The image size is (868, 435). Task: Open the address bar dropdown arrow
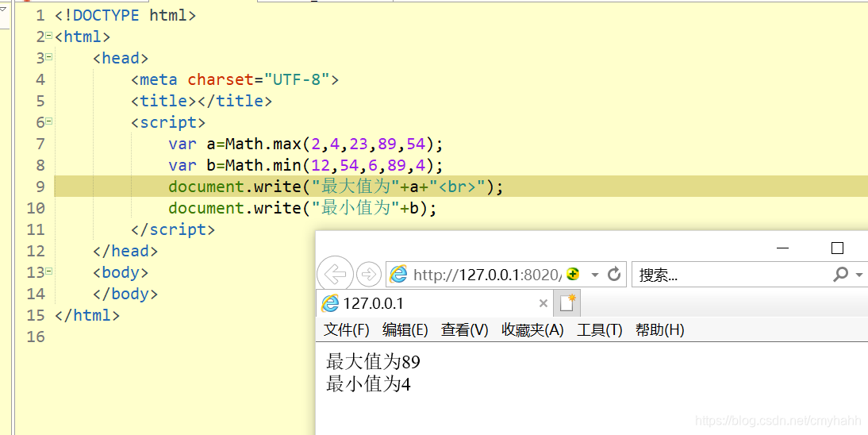click(595, 275)
